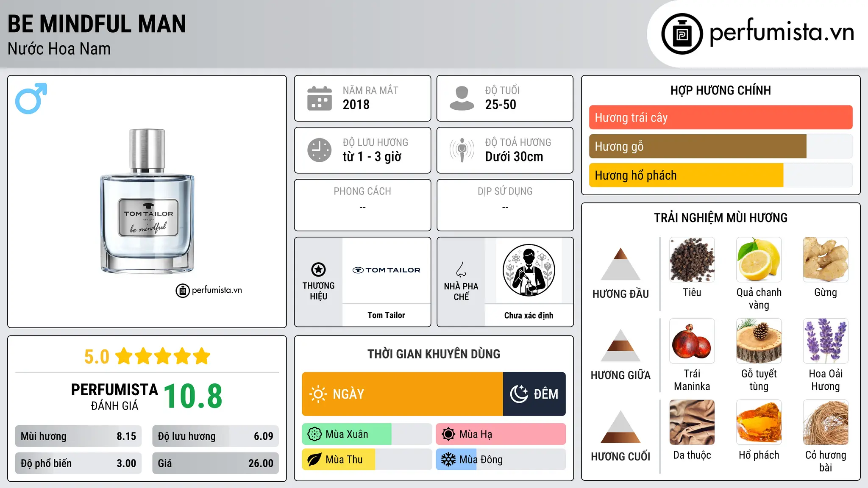The width and height of the screenshot is (868, 488).
Task: Click the perfumer illustration in the circle
Action: click(x=529, y=270)
